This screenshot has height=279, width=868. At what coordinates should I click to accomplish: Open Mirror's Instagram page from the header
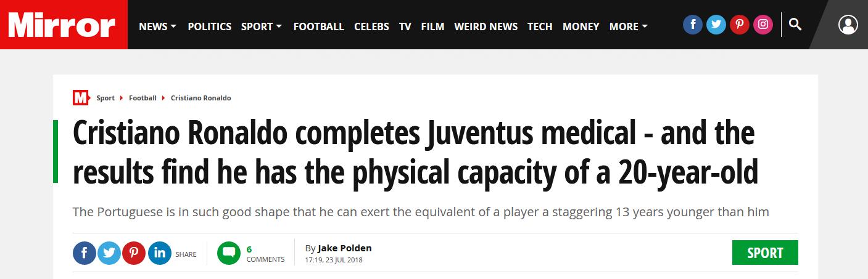point(763,25)
